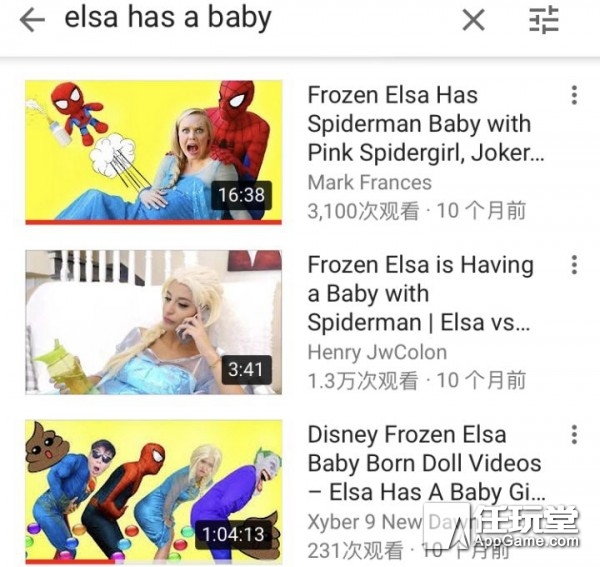Open the 3:41 Elsa on phone thumbnail
This screenshot has height=567, width=600.
coord(154,322)
